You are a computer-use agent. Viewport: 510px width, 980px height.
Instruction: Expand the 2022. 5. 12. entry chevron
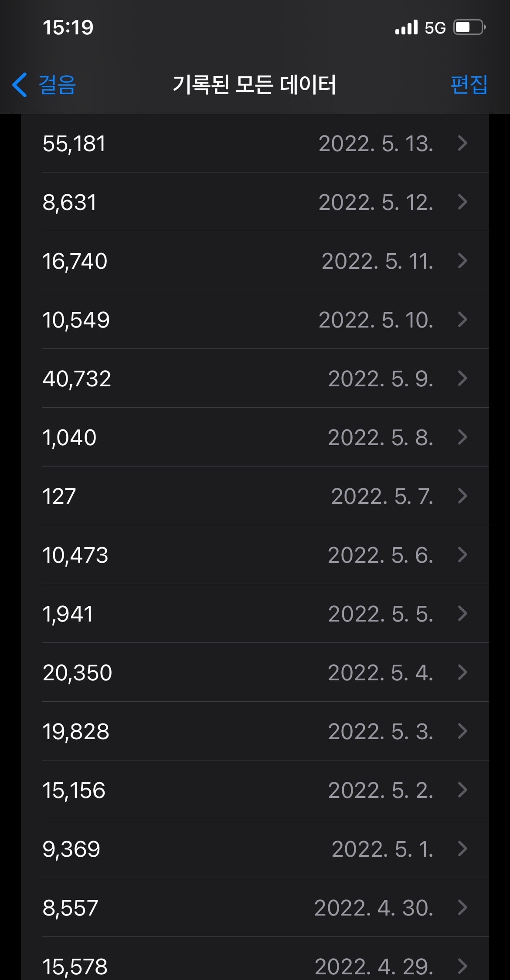tap(462, 202)
